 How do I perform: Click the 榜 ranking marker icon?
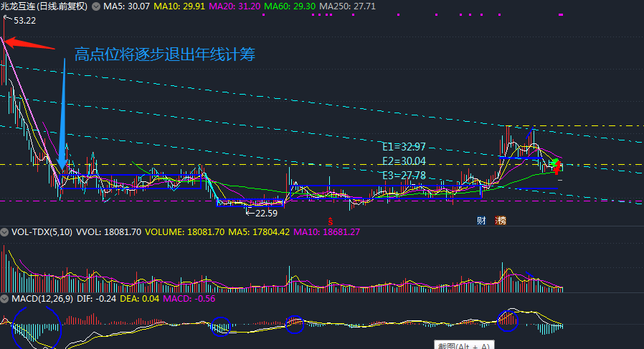501,221
